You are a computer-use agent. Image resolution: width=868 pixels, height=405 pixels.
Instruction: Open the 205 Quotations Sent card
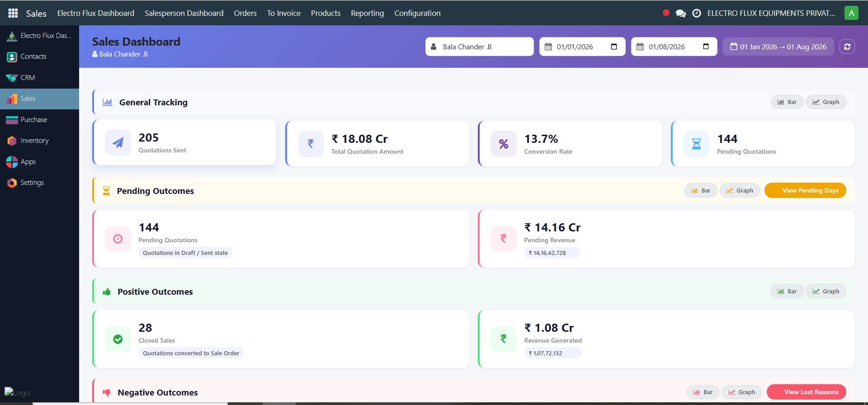[x=184, y=142]
